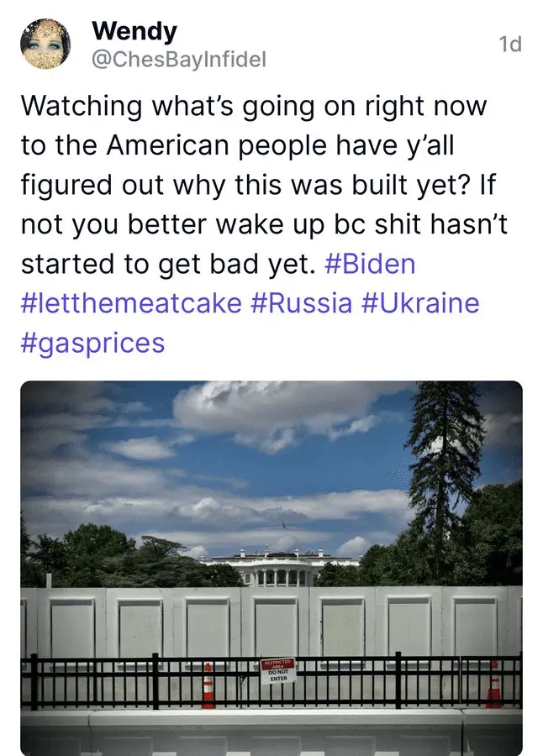543x756 pixels.
Task: Click the display name Wendy
Action: coord(134,32)
